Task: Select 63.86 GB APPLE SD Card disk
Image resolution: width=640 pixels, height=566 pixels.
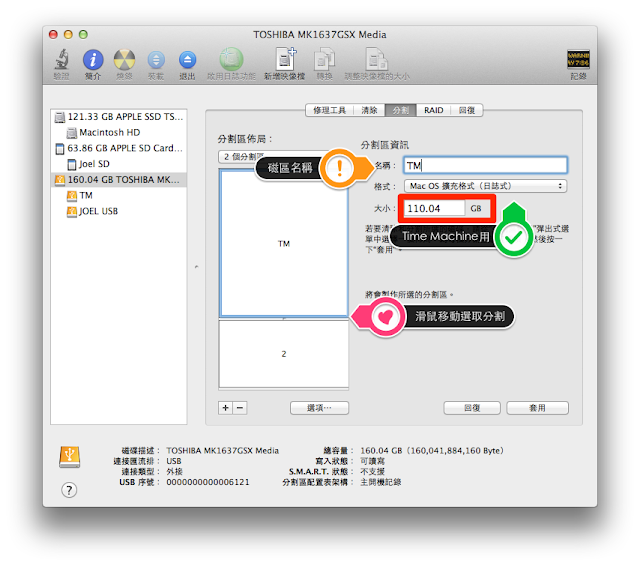Action: [119, 148]
